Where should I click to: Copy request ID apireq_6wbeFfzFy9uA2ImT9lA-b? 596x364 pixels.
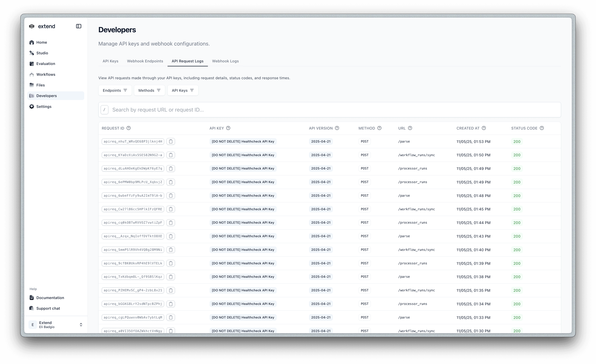tap(170, 196)
